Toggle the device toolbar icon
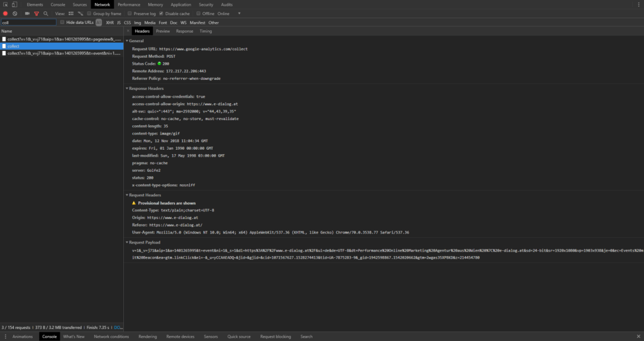 pyautogui.click(x=14, y=4)
